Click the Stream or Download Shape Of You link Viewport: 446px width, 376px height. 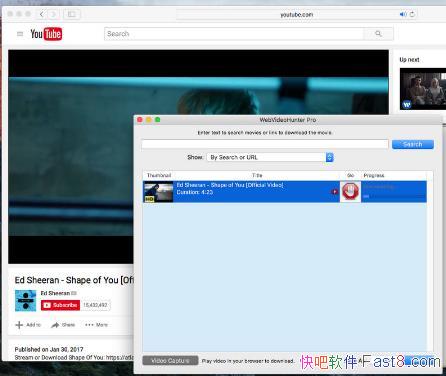[x=74, y=357]
